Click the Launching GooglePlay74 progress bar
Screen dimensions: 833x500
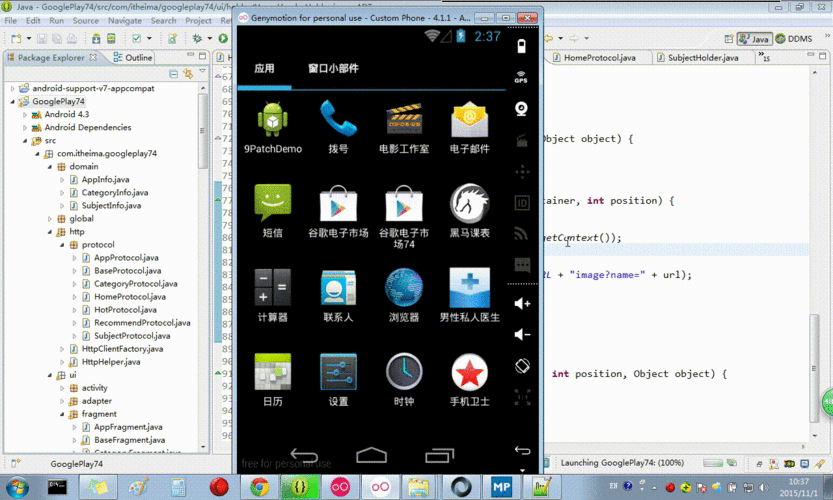713,463
